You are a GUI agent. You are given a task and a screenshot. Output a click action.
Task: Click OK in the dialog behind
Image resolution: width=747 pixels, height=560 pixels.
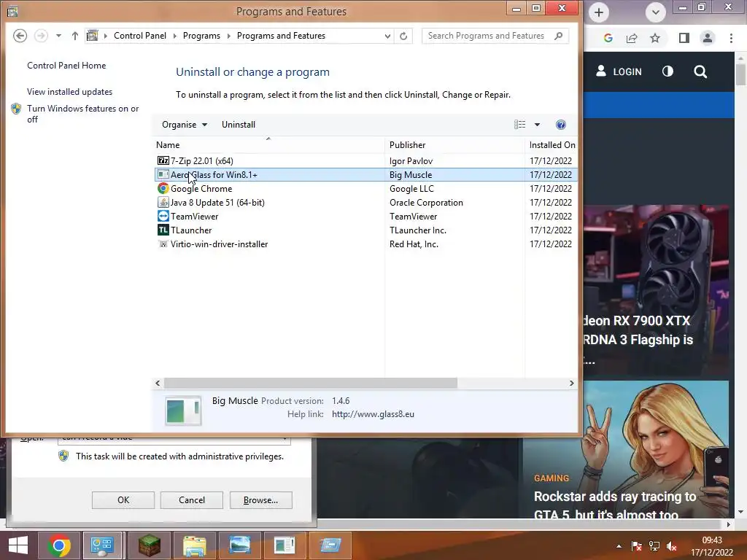pos(123,500)
